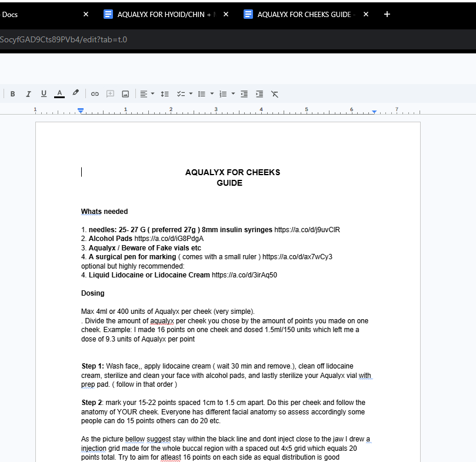Click the insert image icon

click(125, 94)
